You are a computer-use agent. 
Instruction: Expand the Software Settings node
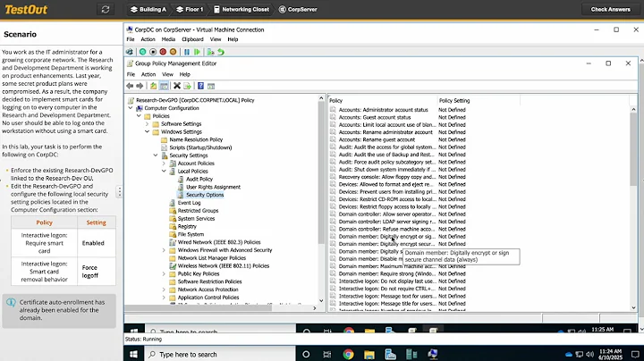147,123
